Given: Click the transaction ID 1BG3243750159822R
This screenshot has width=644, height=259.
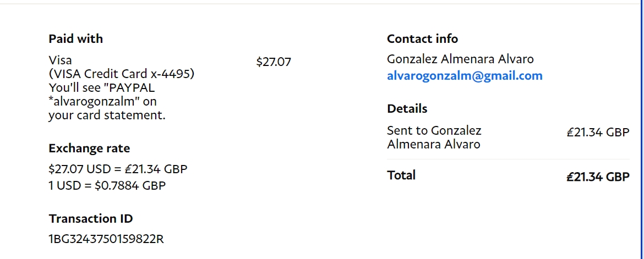Looking at the screenshot, I should point(106,239).
